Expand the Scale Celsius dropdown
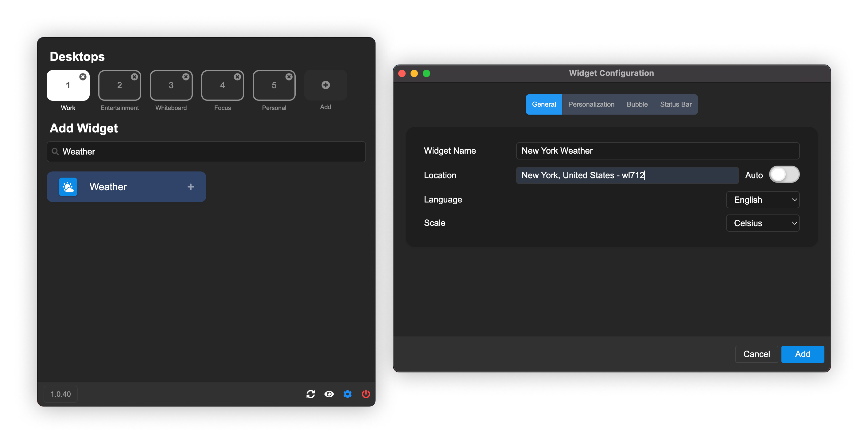Viewport: 868px width, 444px height. [763, 223]
